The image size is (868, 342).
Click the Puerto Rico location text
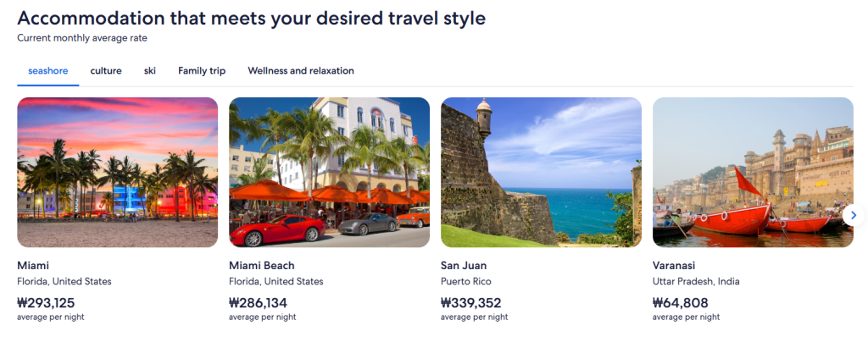point(465,281)
